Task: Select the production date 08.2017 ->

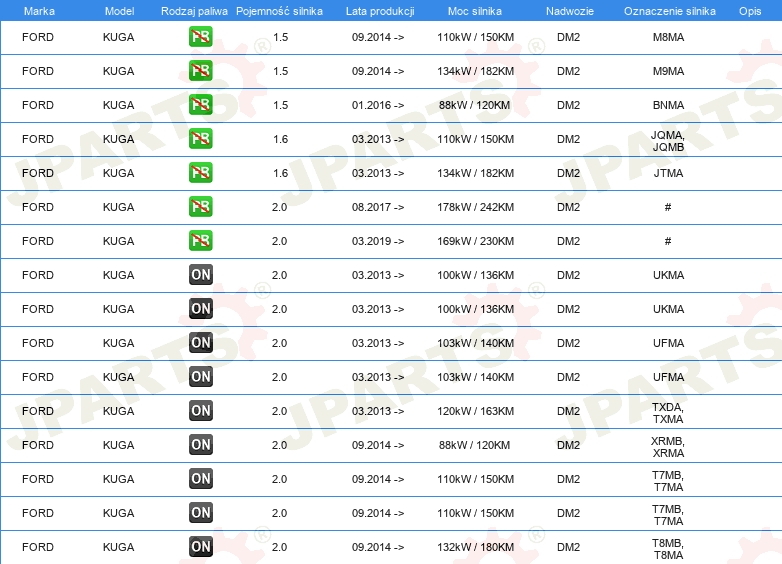Action: point(378,207)
